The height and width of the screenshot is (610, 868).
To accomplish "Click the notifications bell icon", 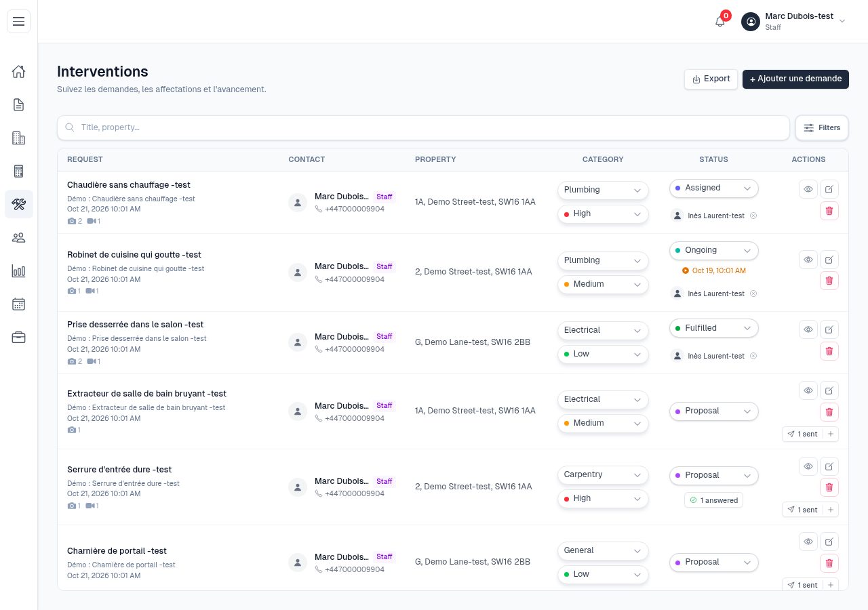I will pyautogui.click(x=720, y=22).
